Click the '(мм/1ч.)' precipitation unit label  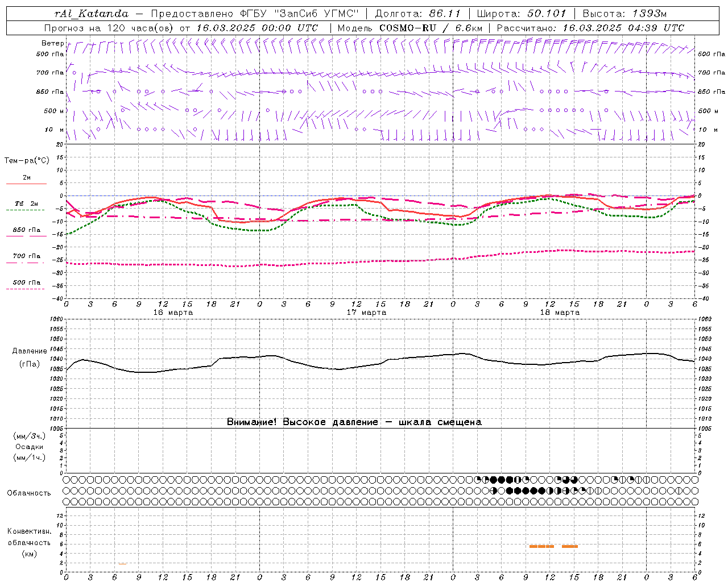point(30,458)
